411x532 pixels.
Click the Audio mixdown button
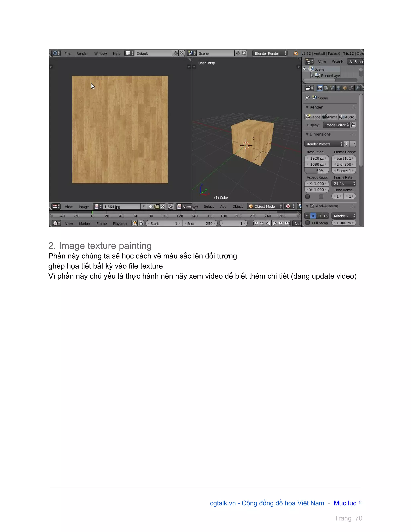[347, 117]
